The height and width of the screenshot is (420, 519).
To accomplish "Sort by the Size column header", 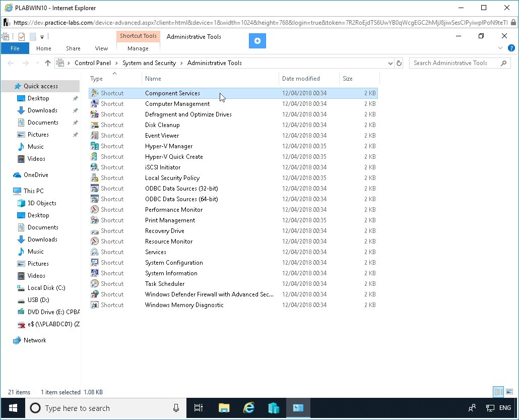I will [x=359, y=79].
